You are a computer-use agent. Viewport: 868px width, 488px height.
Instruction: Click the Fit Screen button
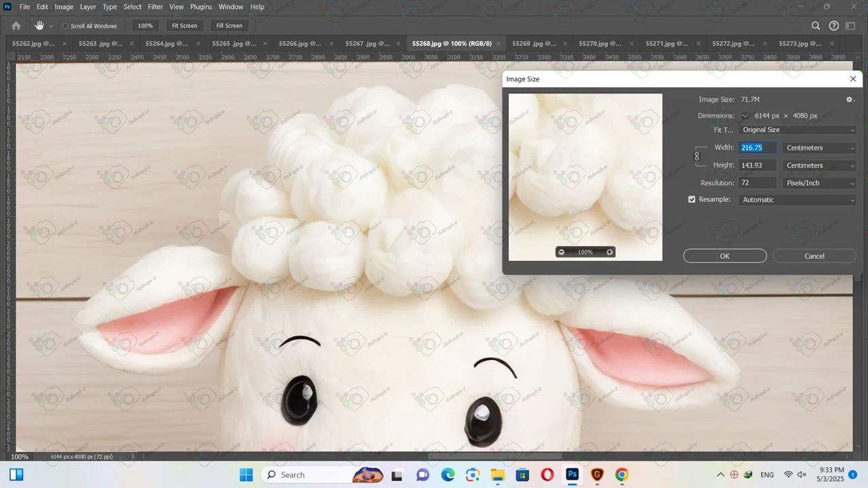[184, 26]
